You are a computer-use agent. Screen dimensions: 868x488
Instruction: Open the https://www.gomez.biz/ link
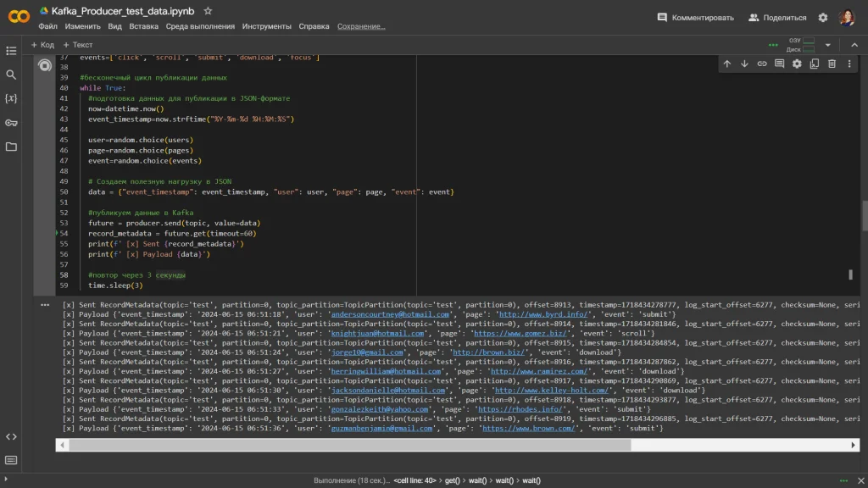coord(520,334)
